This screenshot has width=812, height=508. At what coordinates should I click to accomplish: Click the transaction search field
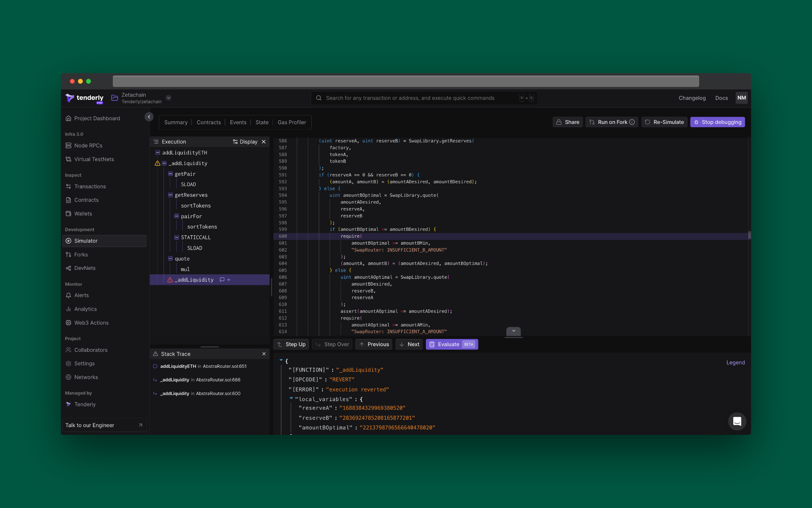pos(410,98)
